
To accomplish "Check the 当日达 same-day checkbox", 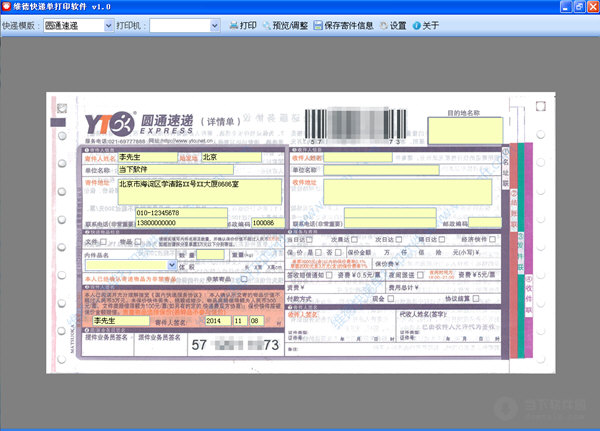I will click(309, 240).
